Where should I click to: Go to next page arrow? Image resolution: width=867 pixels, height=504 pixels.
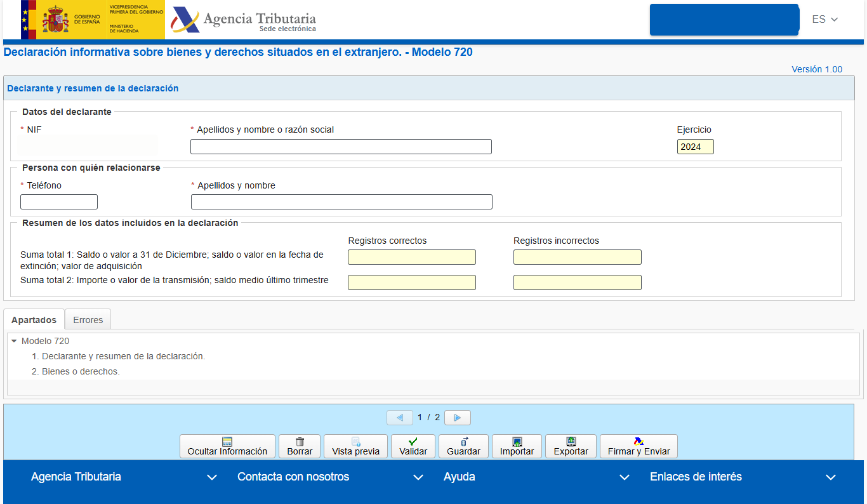coord(457,418)
